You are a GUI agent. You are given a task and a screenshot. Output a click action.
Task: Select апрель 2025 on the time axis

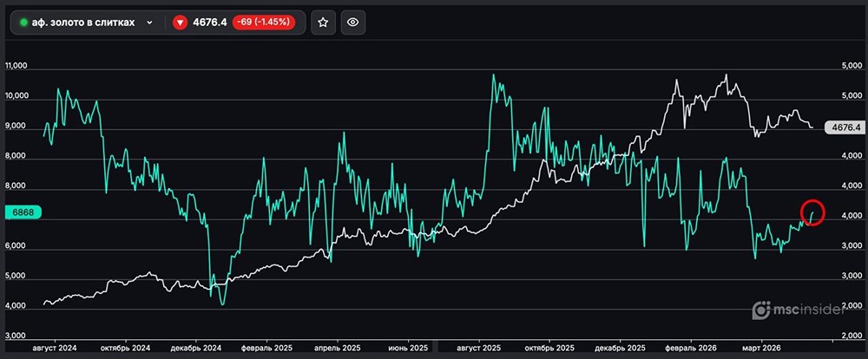coord(332,347)
